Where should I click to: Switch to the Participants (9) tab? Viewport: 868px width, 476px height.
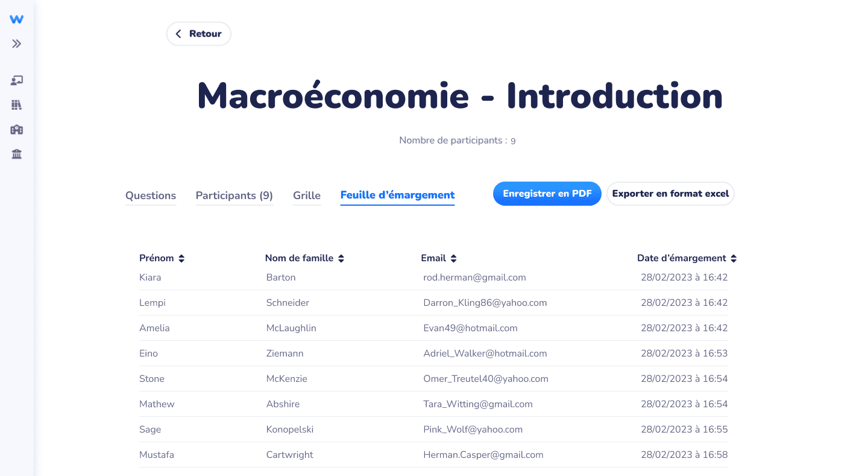(234, 195)
